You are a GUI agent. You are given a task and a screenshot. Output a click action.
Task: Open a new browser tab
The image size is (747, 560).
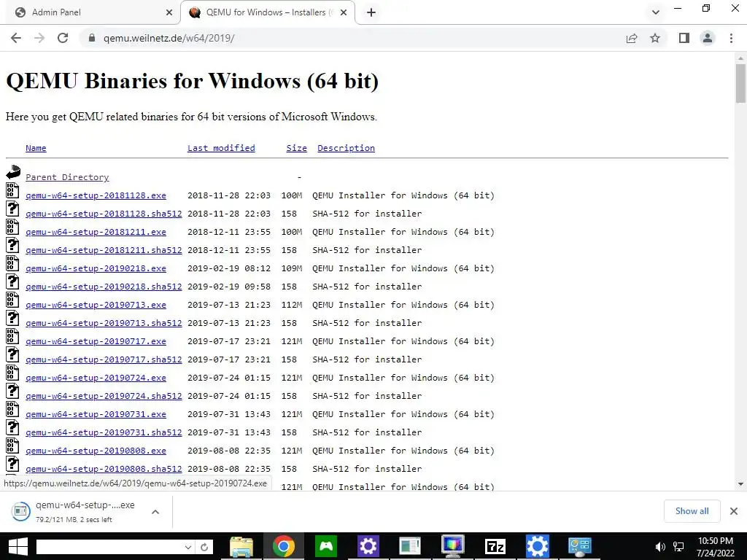pos(371,12)
